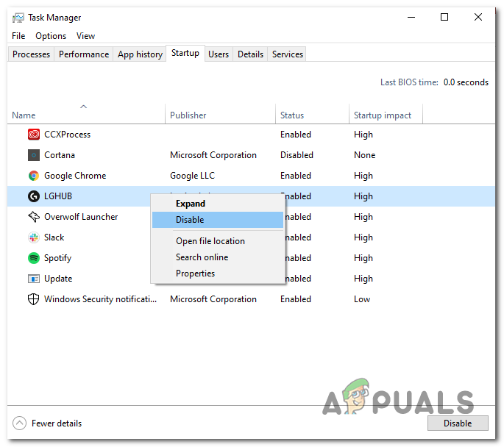Click the Google Chrome icon
The image size is (504, 447).
(x=34, y=176)
